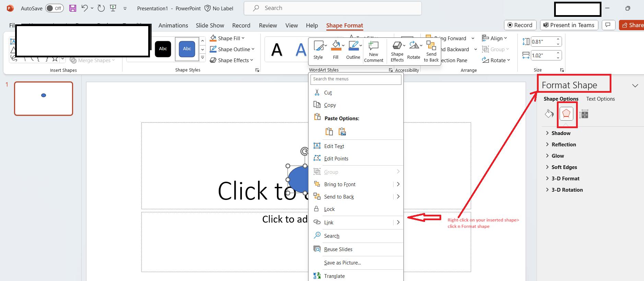Expand the Soft Edges section
644x281 pixels.
pyautogui.click(x=561, y=167)
